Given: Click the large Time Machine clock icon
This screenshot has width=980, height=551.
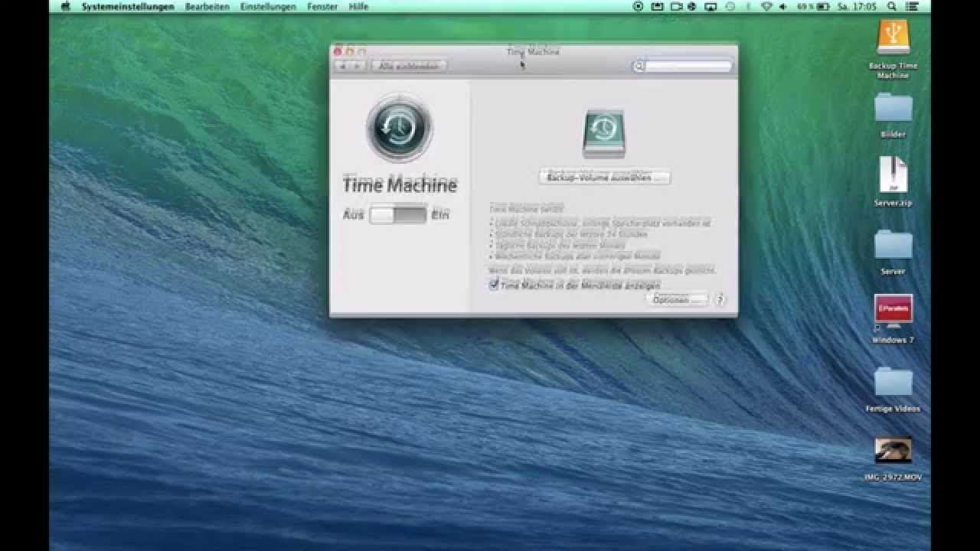Looking at the screenshot, I should click(400, 128).
